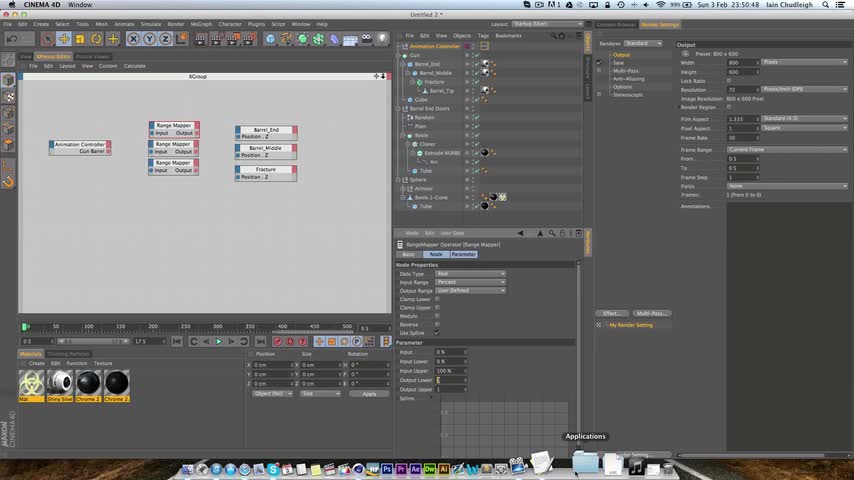Image resolution: width=854 pixels, height=480 pixels.
Task: Select the Move tool in main toolbar
Action: click(x=64, y=39)
